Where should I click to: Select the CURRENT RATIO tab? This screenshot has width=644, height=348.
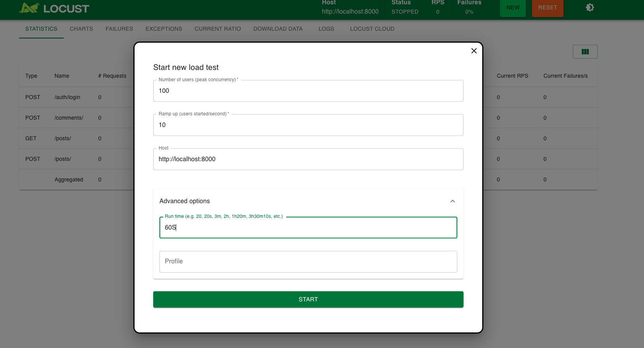[x=217, y=29]
